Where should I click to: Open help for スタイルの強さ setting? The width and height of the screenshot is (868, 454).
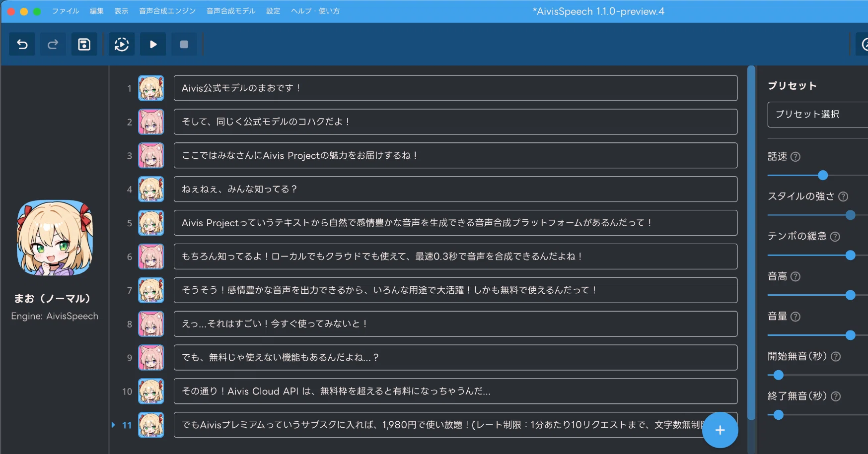(x=843, y=196)
